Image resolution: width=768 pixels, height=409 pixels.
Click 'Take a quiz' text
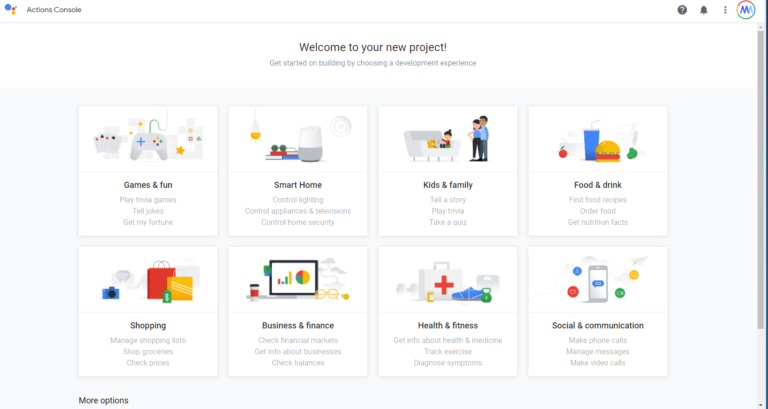448,222
